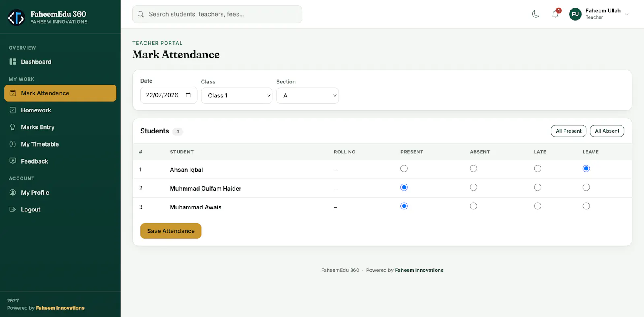Click the ROLL NO column header

(345, 152)
